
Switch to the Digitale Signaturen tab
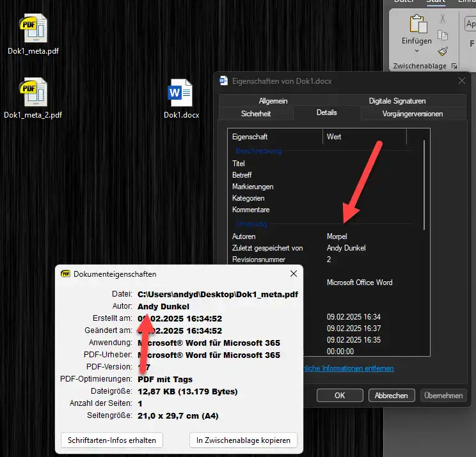tap(397, 101)
